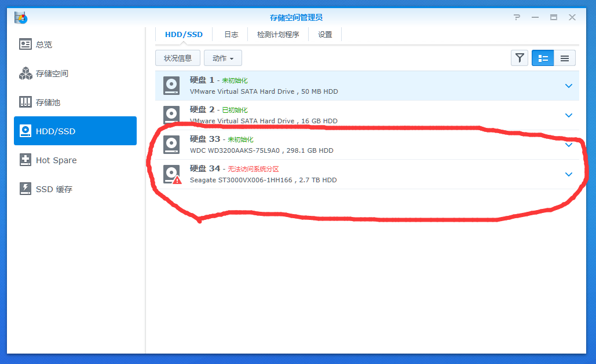Expand 硬盘 33 details chevron
Viewport: 596px width, 364px height.
(x=569, y=145)
